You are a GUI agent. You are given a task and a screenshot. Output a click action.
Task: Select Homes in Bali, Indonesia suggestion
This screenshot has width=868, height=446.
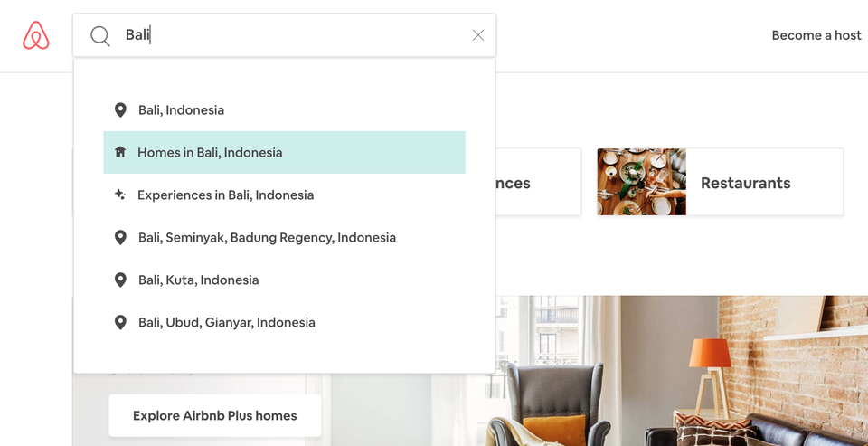pos(284,152)
